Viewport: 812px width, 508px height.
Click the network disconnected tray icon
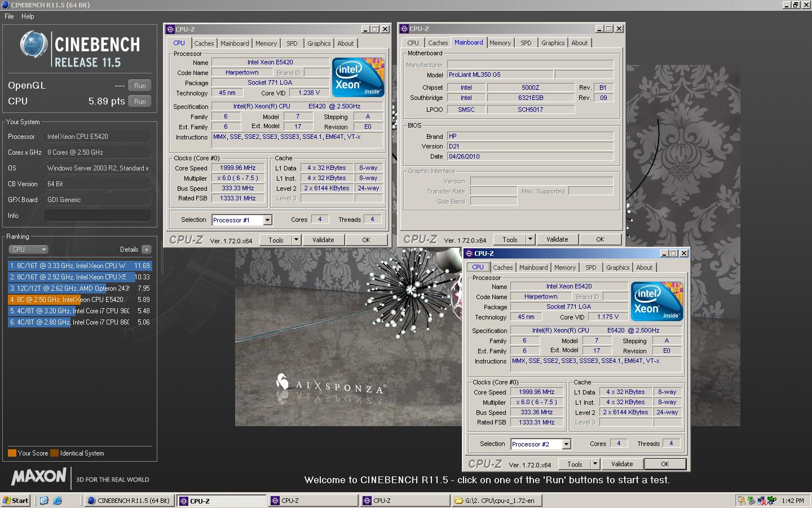click(761, 501)
